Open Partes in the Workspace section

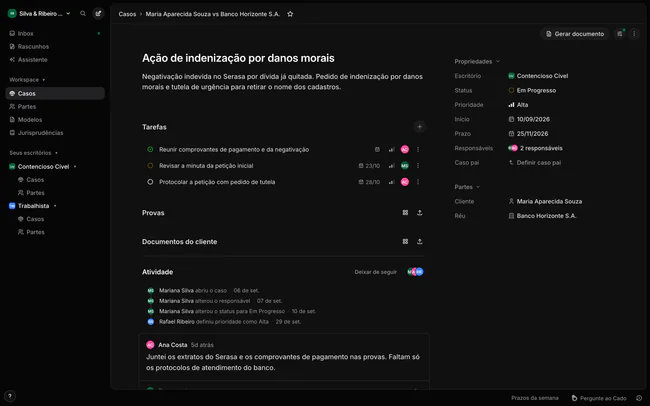click(55, 107)
